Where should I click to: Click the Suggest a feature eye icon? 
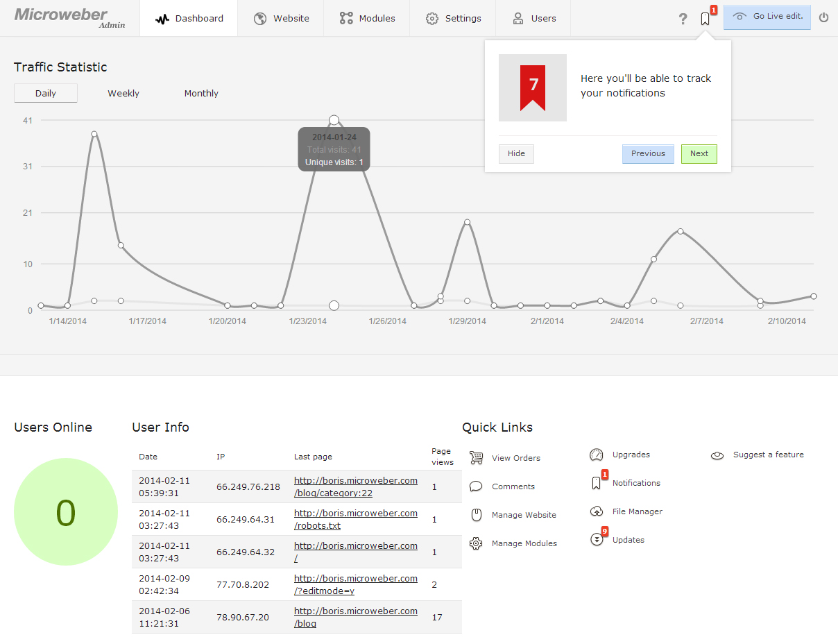click(717, 455)
